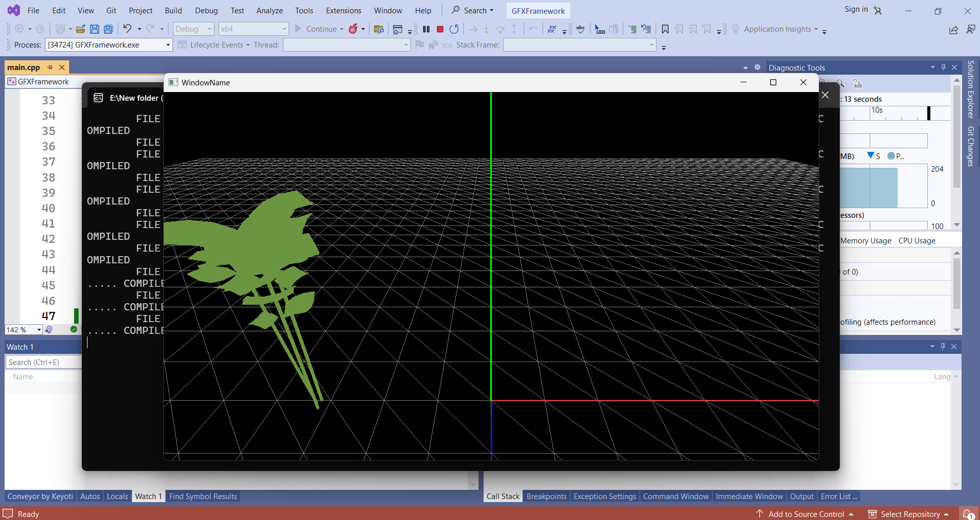Expand the Process combo box
980x520 pixels.
pos(167,45)
